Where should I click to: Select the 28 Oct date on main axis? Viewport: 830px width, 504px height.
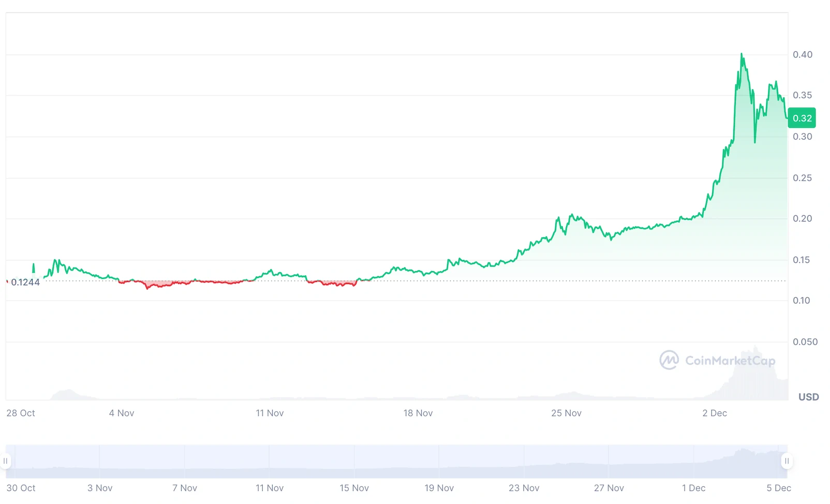point(21,413)
